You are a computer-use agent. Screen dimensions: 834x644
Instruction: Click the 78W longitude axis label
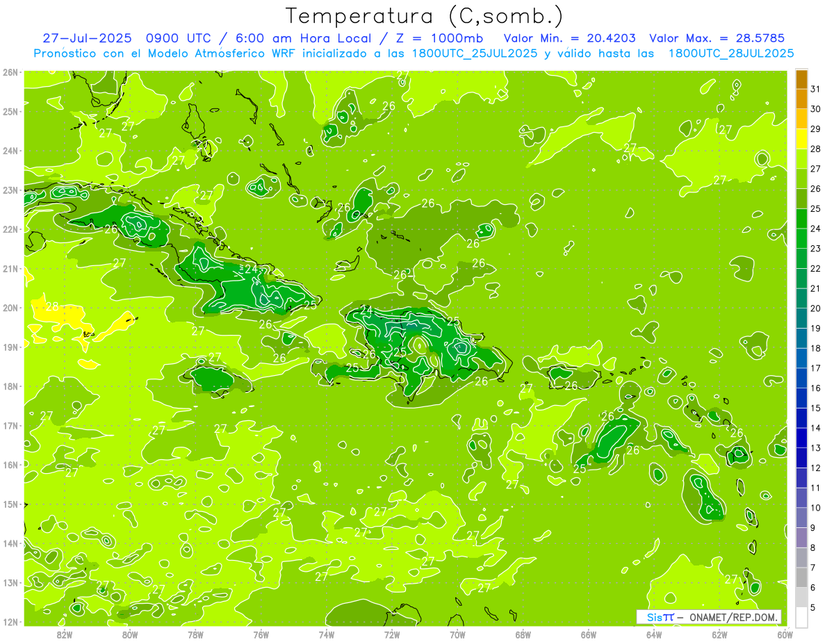point(195,634)
